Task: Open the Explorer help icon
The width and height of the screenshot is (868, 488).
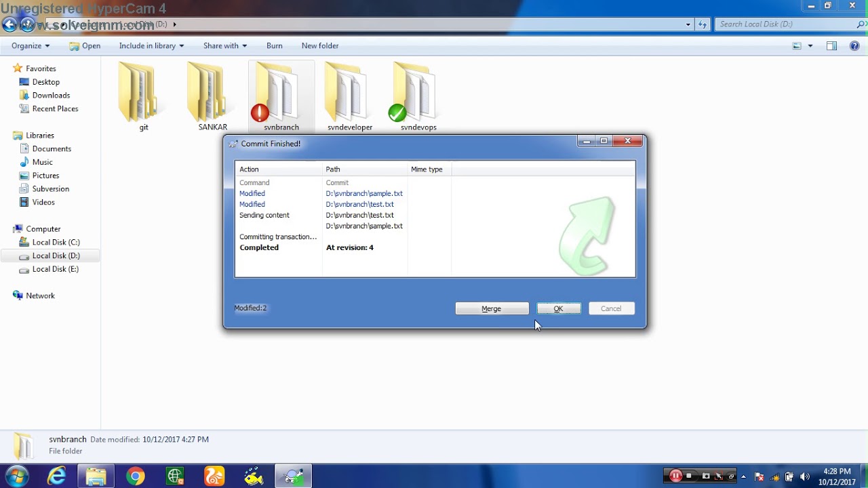Action: pos(853,46)
